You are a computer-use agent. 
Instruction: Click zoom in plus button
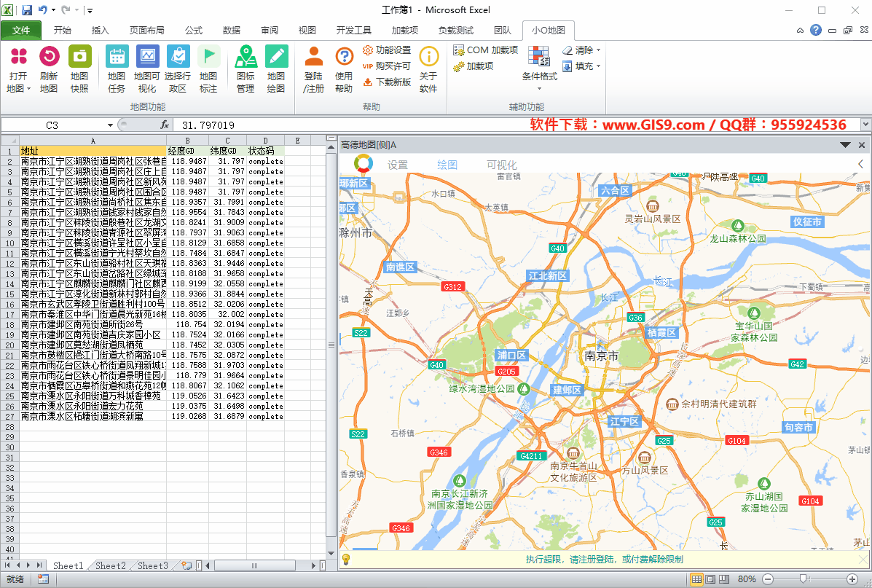coord(852,579)
